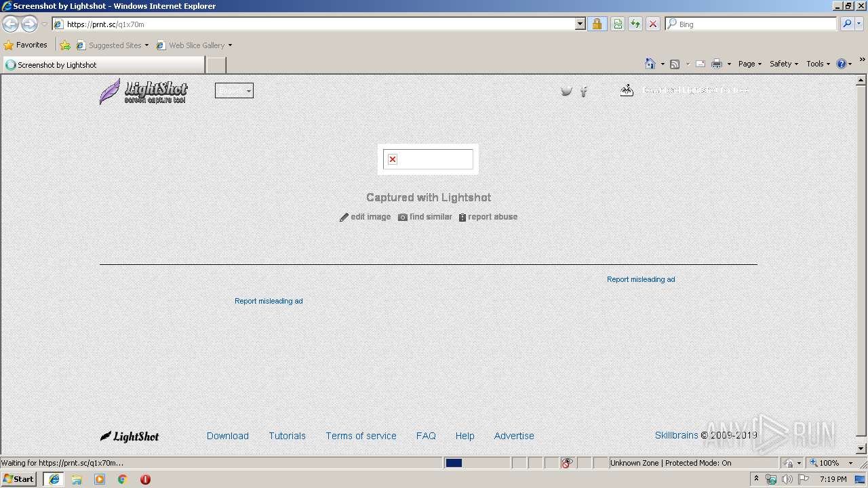The height and width of the screenshot is (488, 868).
Task: Open the footer Tutorials link
Action: (x=287, y=436)
